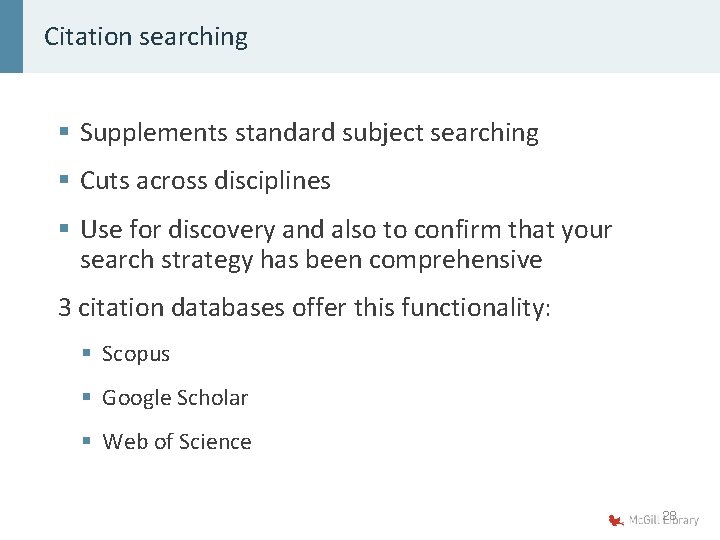Viewport: 720px width, 540px height.
Task: Click the Web of Science list item text
Action: pos(177,442)
